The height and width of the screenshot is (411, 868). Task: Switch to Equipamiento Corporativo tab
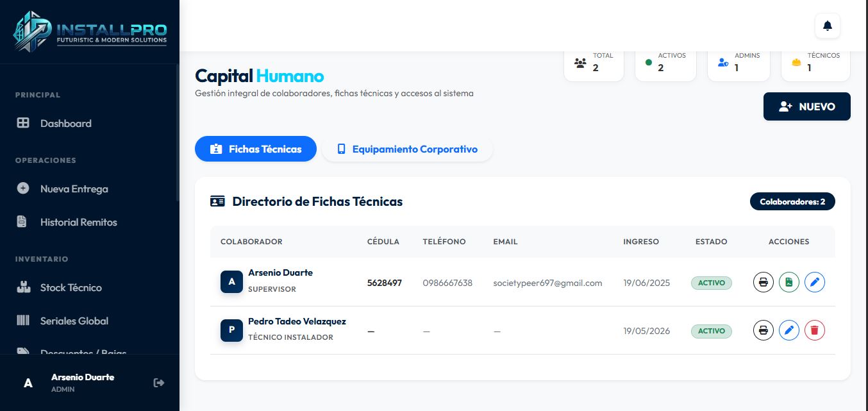pos(407,149)
